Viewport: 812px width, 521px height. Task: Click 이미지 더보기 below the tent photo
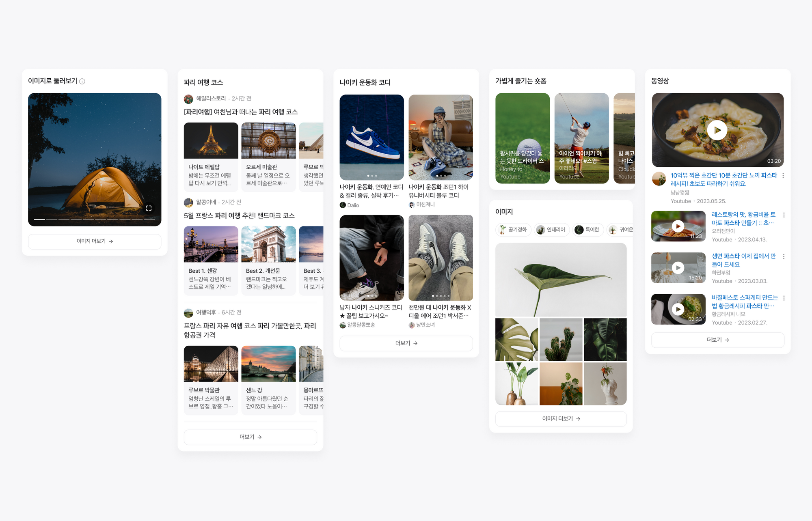click(x=94, y=241)
